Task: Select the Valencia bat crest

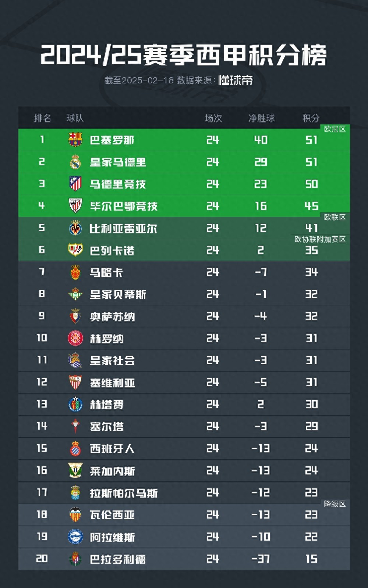Action: tap(75, 514)
